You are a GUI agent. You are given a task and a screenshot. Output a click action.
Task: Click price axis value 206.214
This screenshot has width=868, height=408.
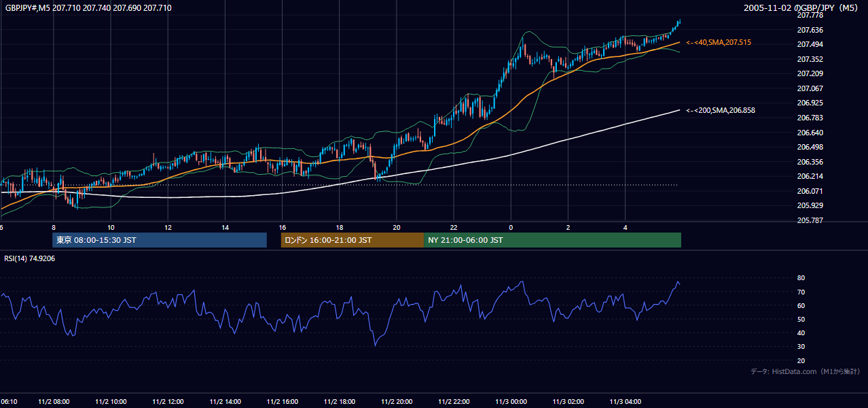coord(810,176)
